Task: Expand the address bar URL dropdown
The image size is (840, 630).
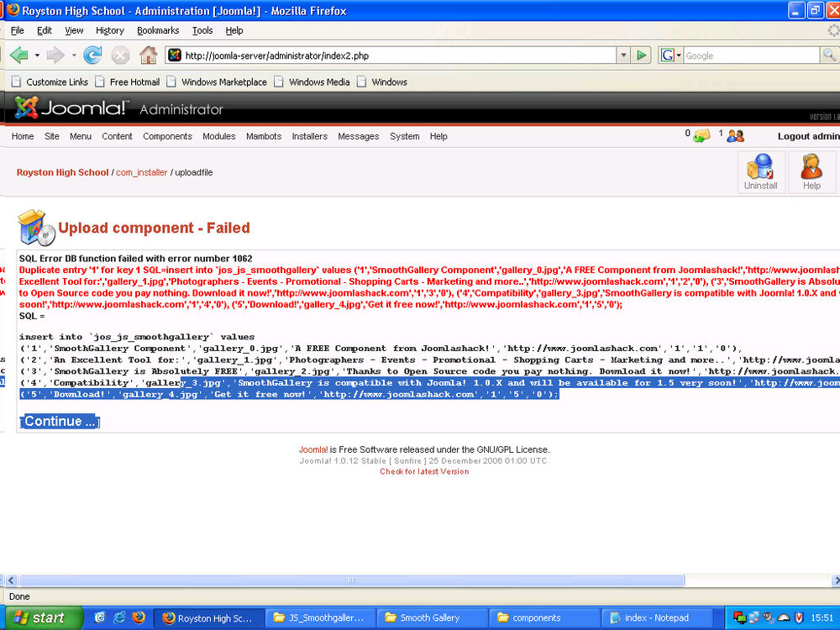Action: point(622,55)
